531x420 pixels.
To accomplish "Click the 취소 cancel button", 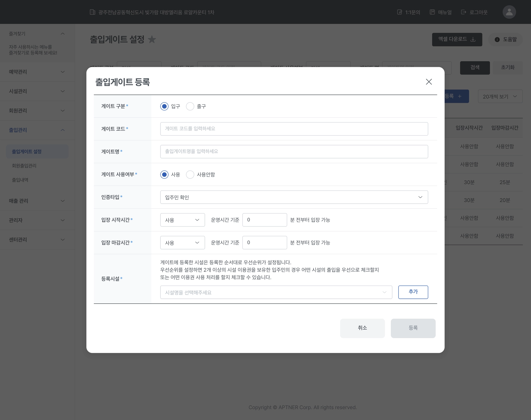I will (362, 328).
